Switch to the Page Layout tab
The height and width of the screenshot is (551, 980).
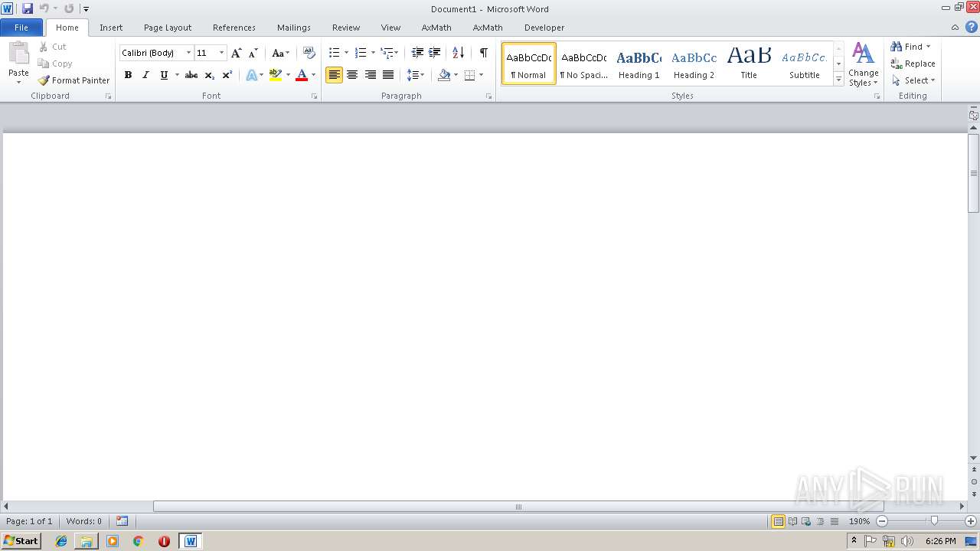(x=168, y=28)
